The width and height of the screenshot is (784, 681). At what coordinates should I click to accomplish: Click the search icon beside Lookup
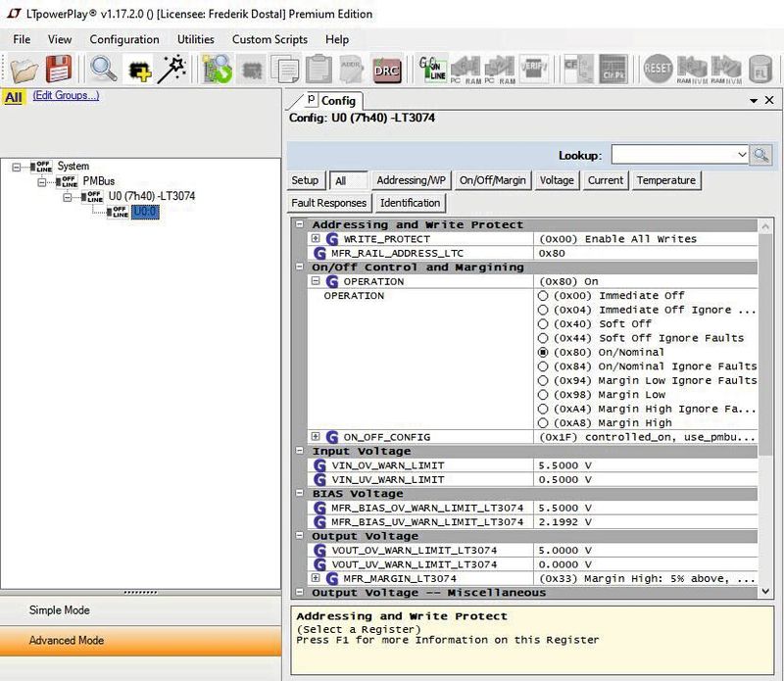click(760, 155)
